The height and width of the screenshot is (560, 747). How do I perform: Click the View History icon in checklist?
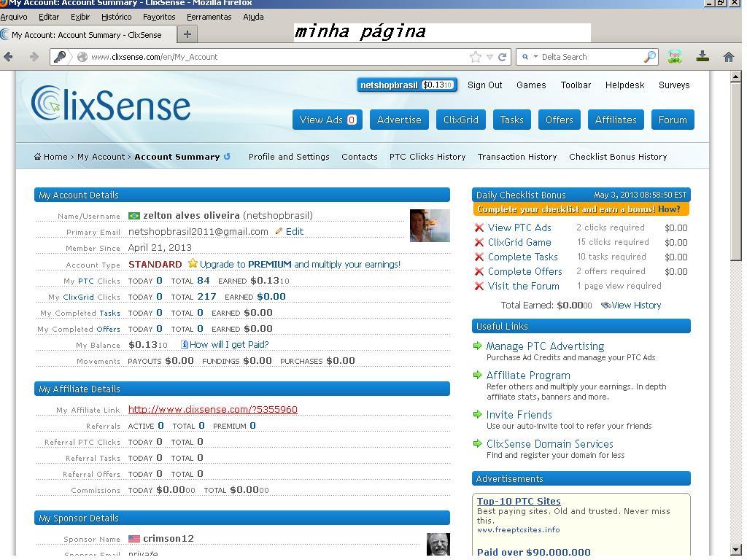[x=605, y=306]
